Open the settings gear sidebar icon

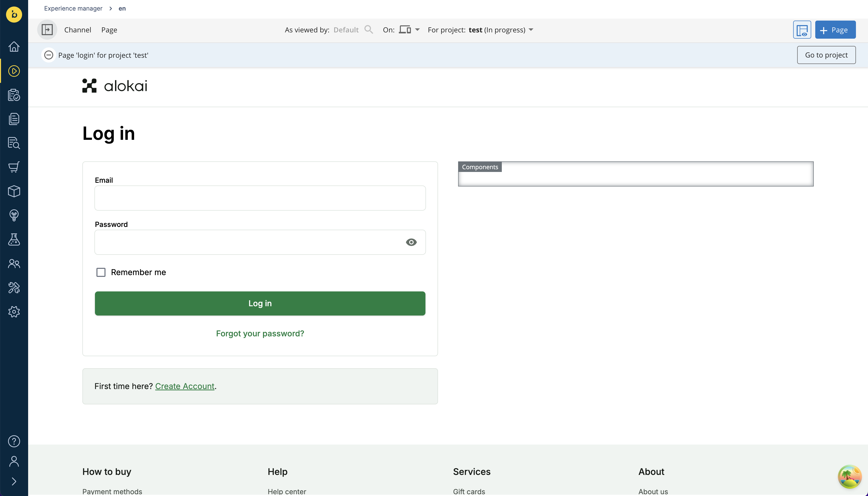(14, 312)
